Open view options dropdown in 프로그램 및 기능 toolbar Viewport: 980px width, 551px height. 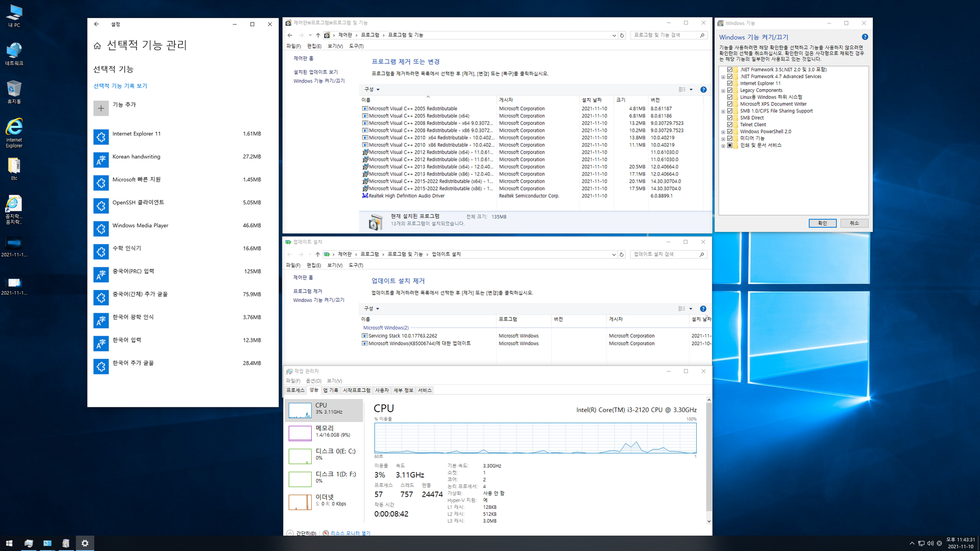(x=691, y=90)
